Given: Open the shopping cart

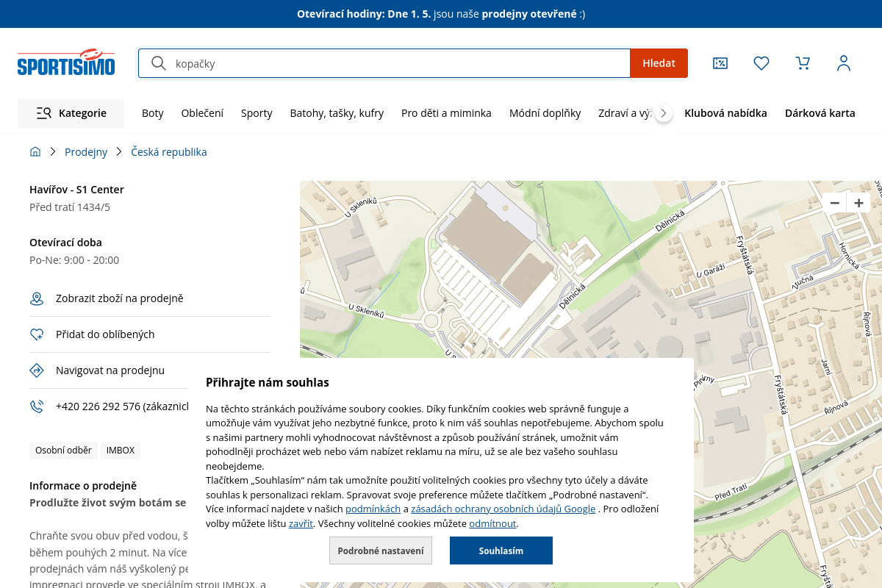Looking at the screenshot, I should [x=803, y=63].
